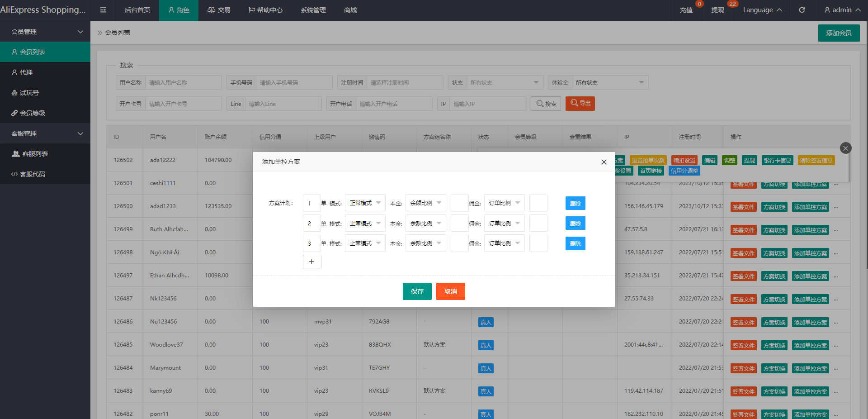Click the green 保存 button
This screenshot has height=419, width=868.
click(x=417, y=291)
